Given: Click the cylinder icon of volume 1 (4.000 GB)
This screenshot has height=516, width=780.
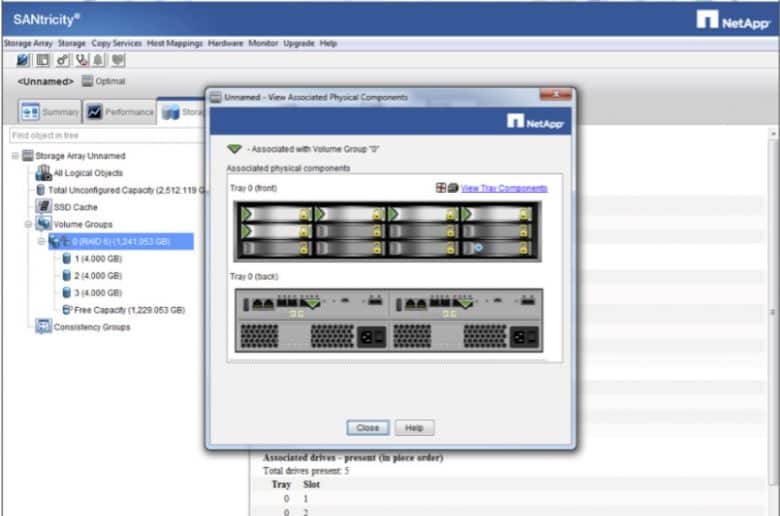Looking at the screenshot, I should (x=67, y=258).
